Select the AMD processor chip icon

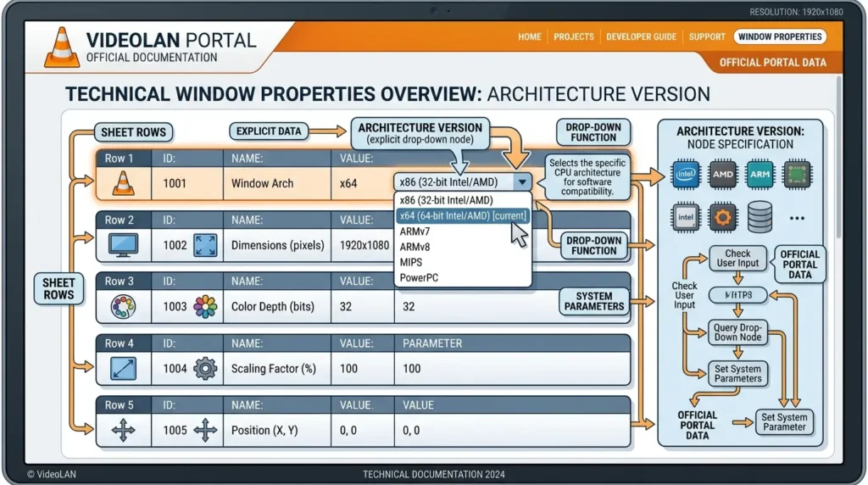pyautogui.click(x=722, y=175)
